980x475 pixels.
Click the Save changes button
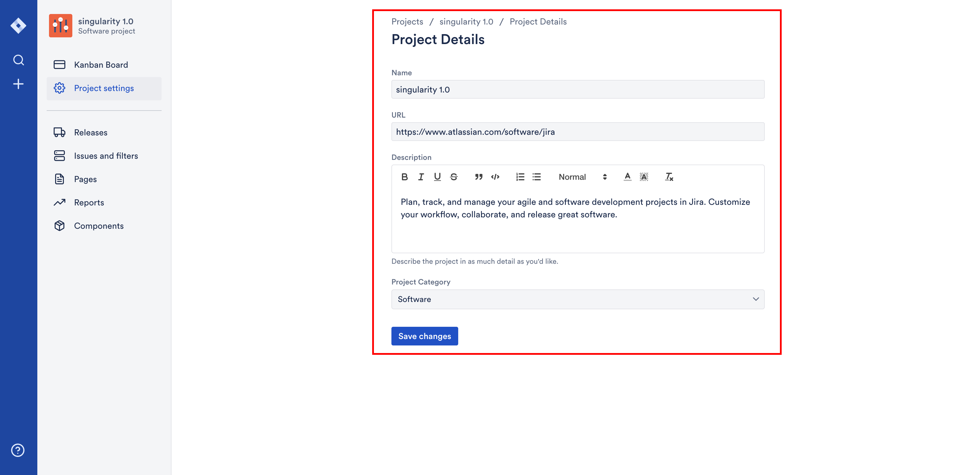pyautogui.click(x=425, y=336)
